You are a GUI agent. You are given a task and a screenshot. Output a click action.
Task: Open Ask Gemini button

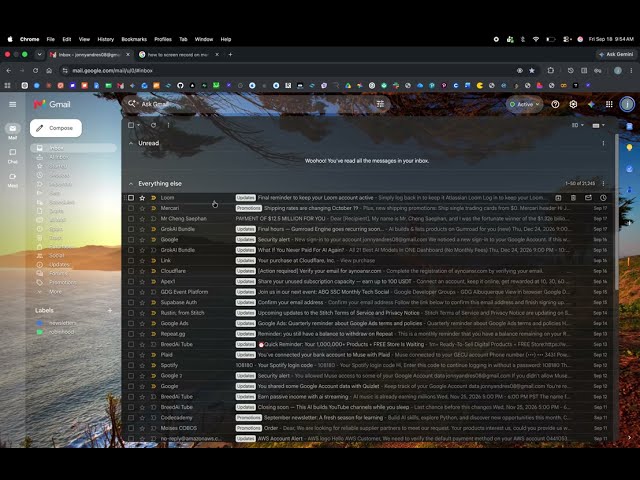[616, 54]
